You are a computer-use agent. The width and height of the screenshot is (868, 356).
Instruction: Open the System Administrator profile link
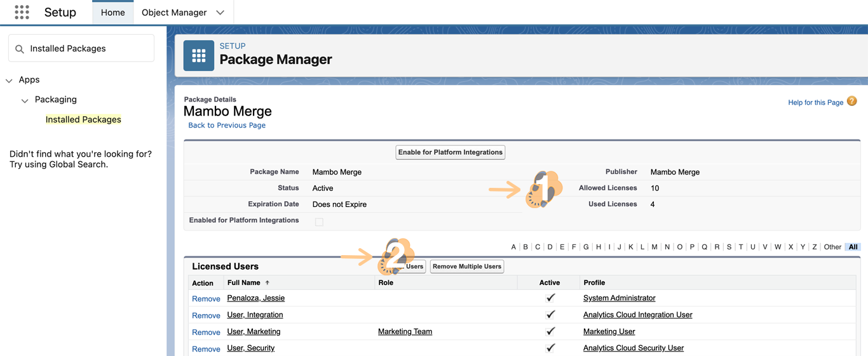click(619, 298)
